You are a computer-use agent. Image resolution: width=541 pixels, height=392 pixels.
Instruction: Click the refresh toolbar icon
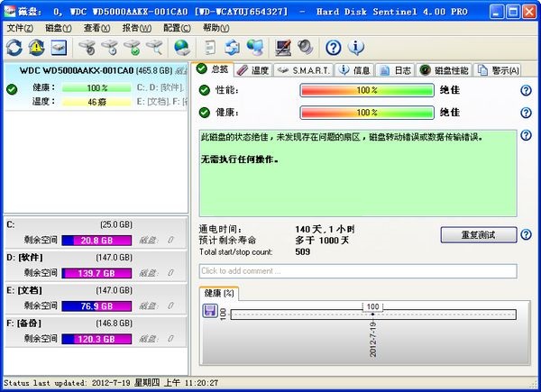tap(14, 47)
